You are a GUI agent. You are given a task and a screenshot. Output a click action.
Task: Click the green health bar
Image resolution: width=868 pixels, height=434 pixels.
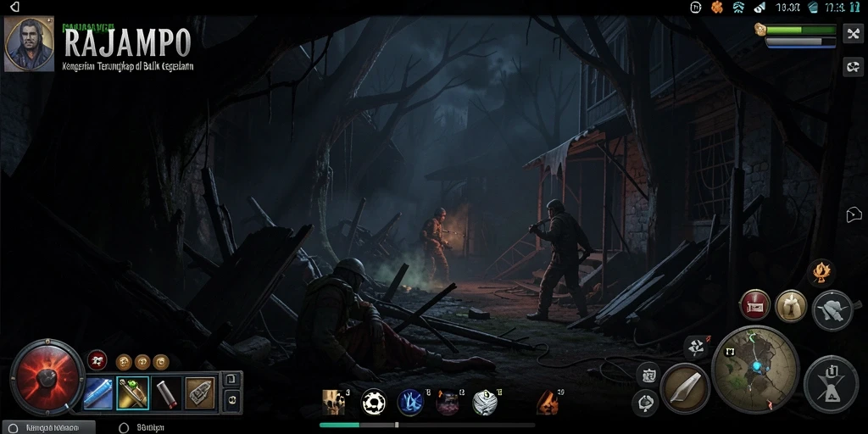(801, 30)
